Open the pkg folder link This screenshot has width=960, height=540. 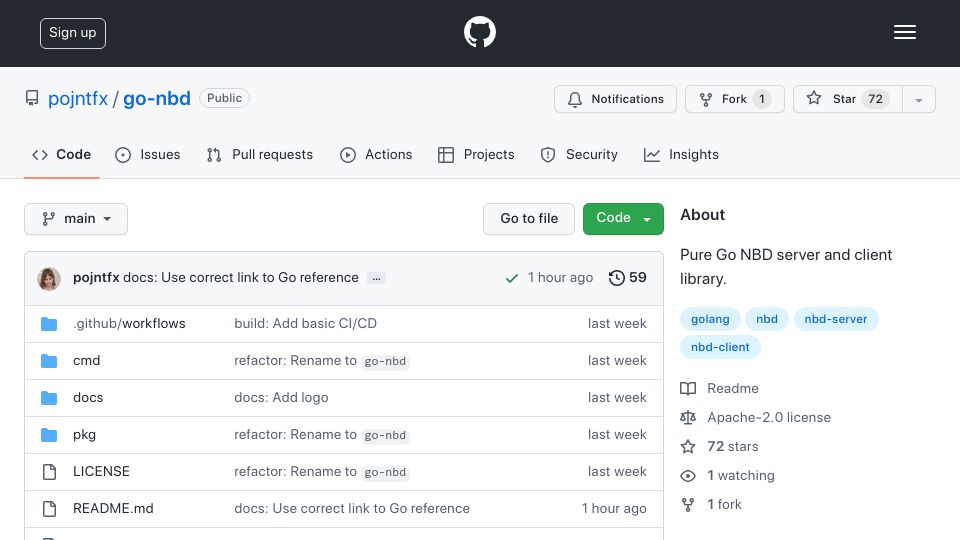[x=84, y=435]
